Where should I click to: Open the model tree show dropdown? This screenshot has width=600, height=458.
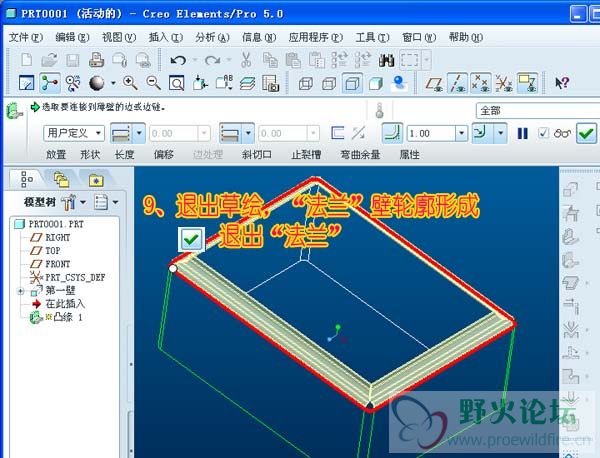[x=116, y=202]
